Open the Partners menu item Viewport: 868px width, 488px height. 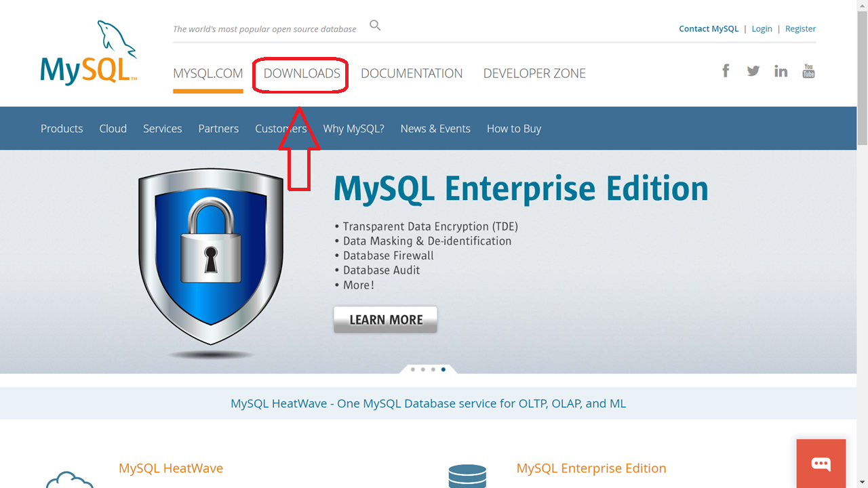coord(218,128)
